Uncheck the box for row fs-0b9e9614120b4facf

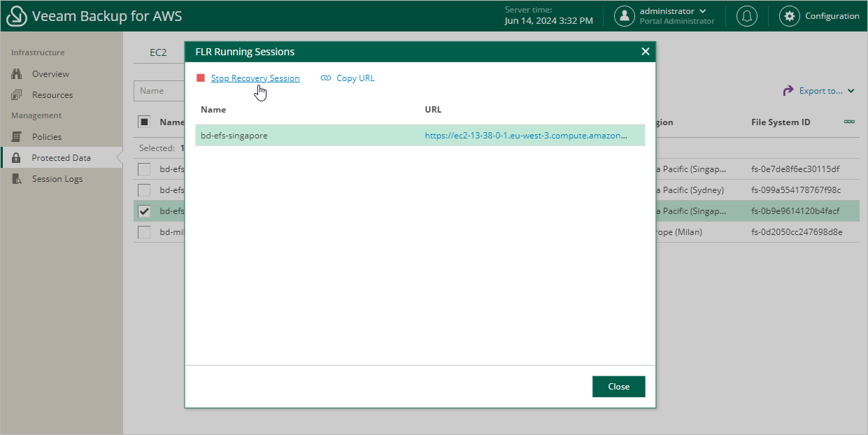(144, 211)
